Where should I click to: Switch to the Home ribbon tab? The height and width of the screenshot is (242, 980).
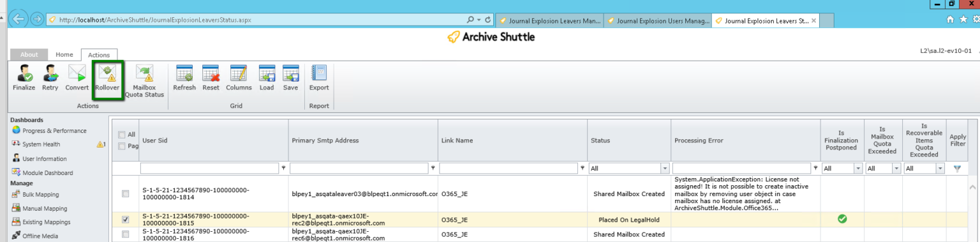[64, 55]
